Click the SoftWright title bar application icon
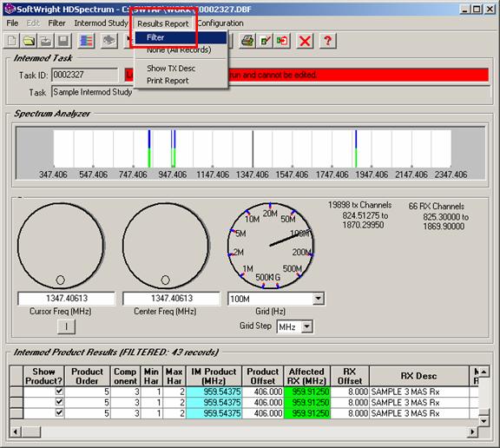Viewport: 500px width, 448px height. (x=10, y=9)
